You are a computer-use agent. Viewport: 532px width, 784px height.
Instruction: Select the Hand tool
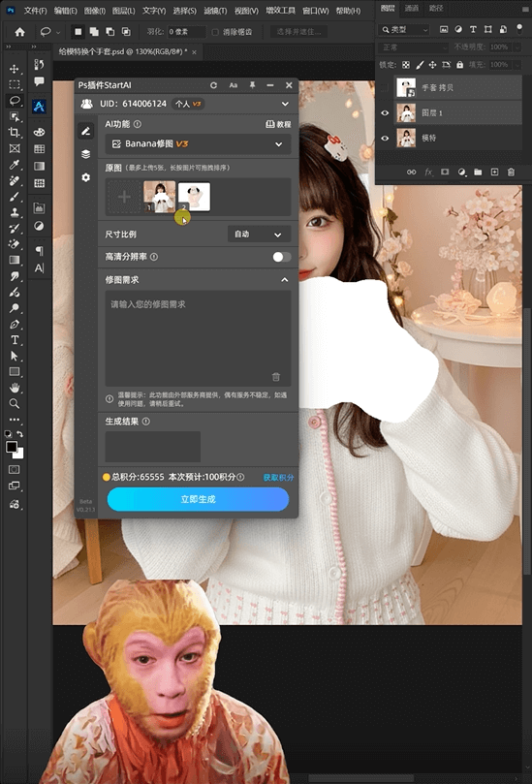coord(15,388)
